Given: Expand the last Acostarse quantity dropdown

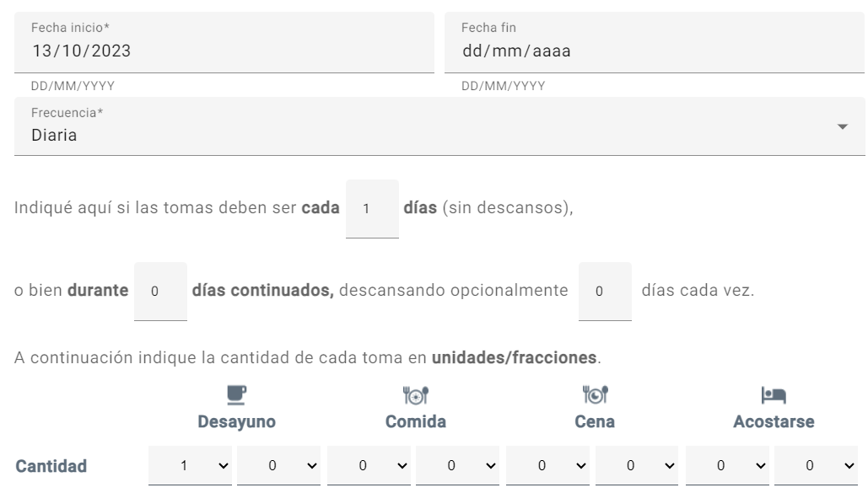Looking at the screenshot, I should (814, 464).
